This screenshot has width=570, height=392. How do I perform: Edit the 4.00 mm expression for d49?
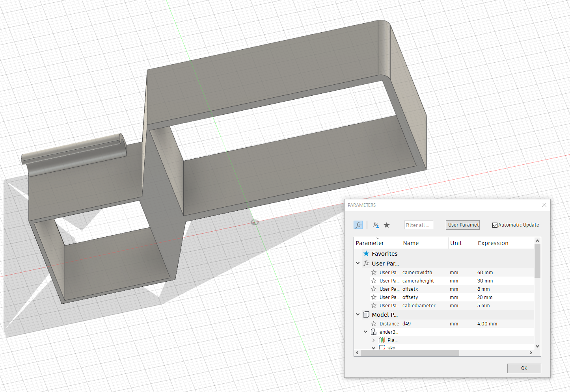pos(487,323)
